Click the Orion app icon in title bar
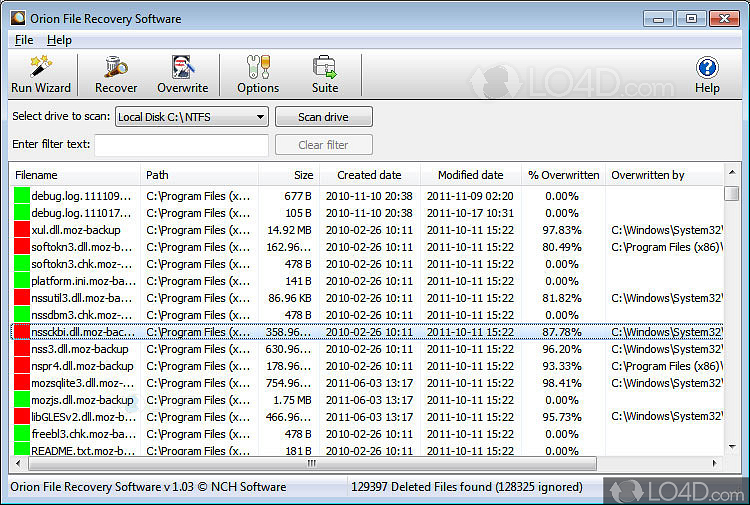This screenshot has width=750, height=505. (18, 18)
